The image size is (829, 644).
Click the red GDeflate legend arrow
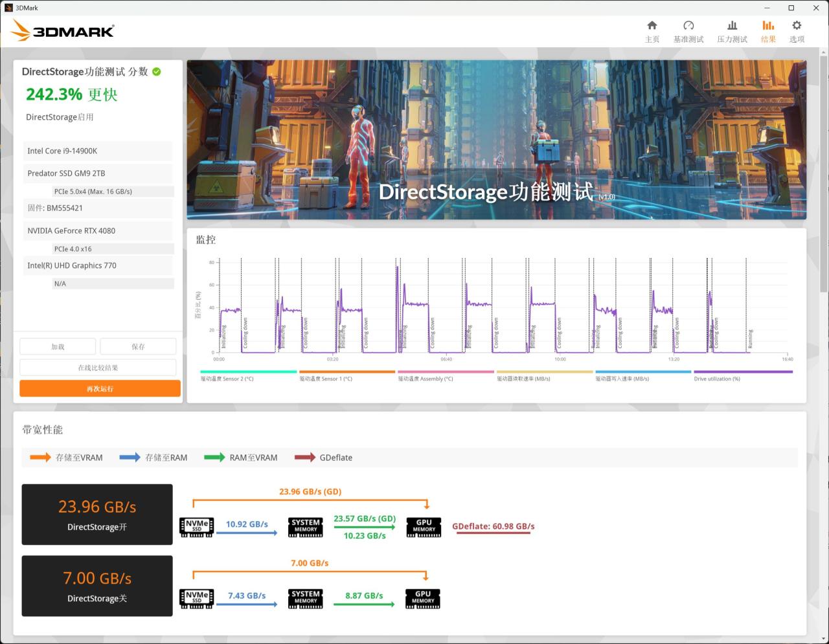coord(305,458)
